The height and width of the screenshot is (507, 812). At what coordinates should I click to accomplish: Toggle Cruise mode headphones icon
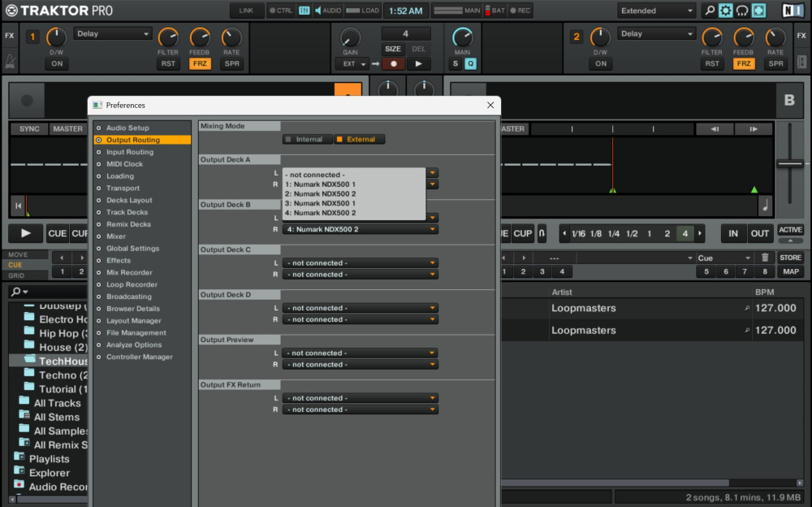[742, 11]
